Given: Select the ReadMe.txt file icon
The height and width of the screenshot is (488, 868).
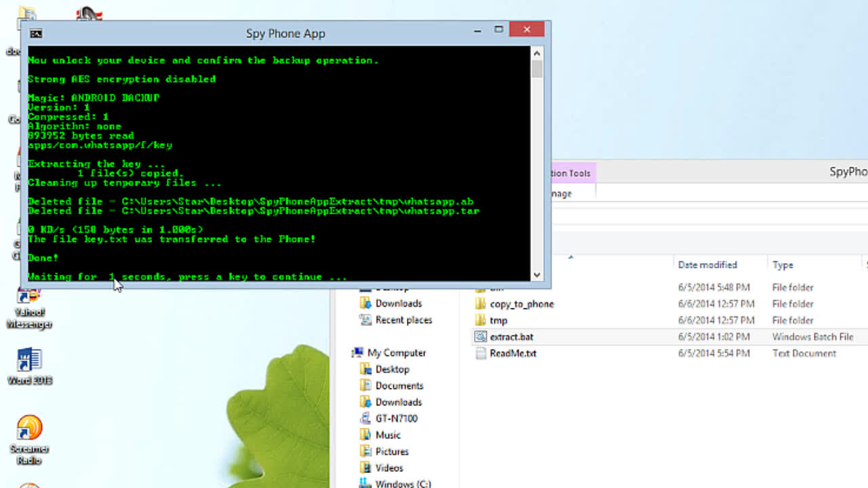Looking at the screenshot, I should pos(480,353).
